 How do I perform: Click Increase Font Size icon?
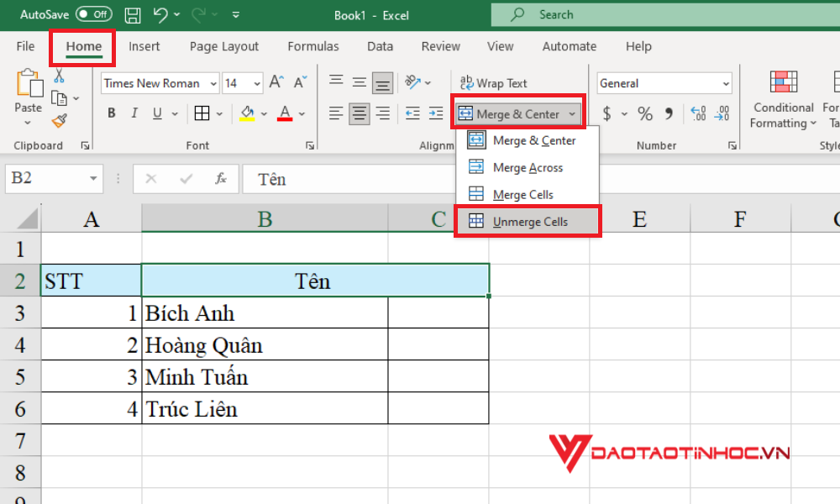tap(276, 82)
